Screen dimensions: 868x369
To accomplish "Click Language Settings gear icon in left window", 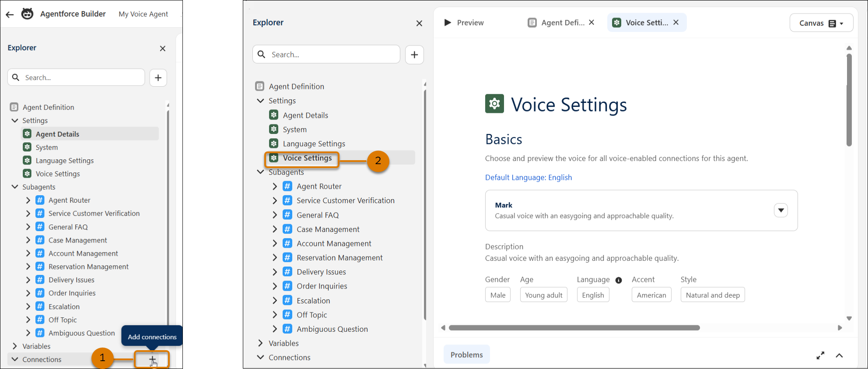I will tap(27, 160).
